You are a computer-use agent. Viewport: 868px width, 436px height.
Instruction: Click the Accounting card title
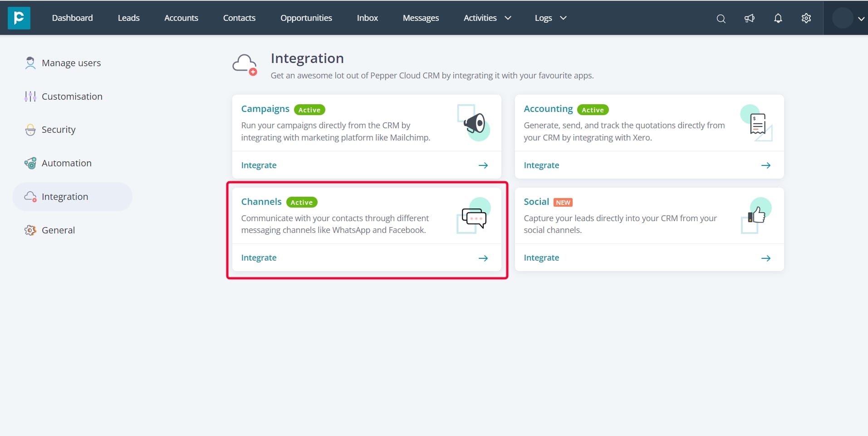[x=548, y=109]
